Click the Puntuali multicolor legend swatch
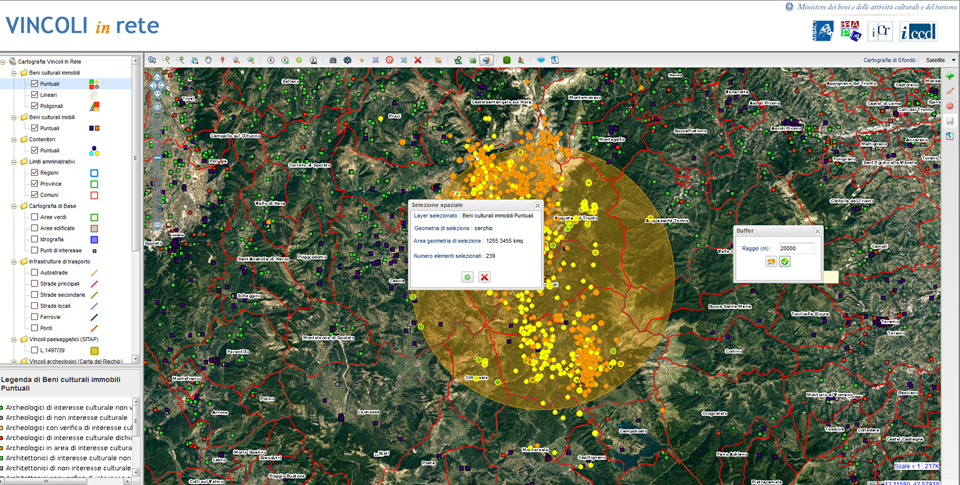Image resolution: width=960 pixels, height=485 pixels. pos(94,84)
